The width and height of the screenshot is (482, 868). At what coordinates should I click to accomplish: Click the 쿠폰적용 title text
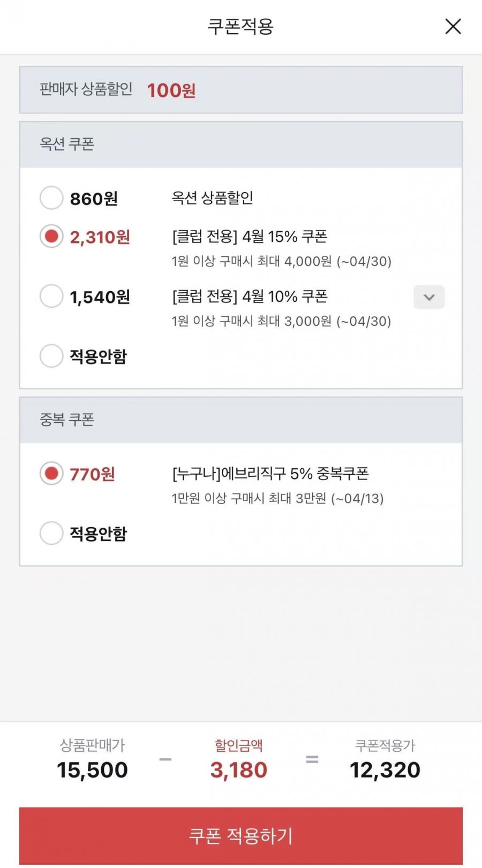click(x=240, y=26)
